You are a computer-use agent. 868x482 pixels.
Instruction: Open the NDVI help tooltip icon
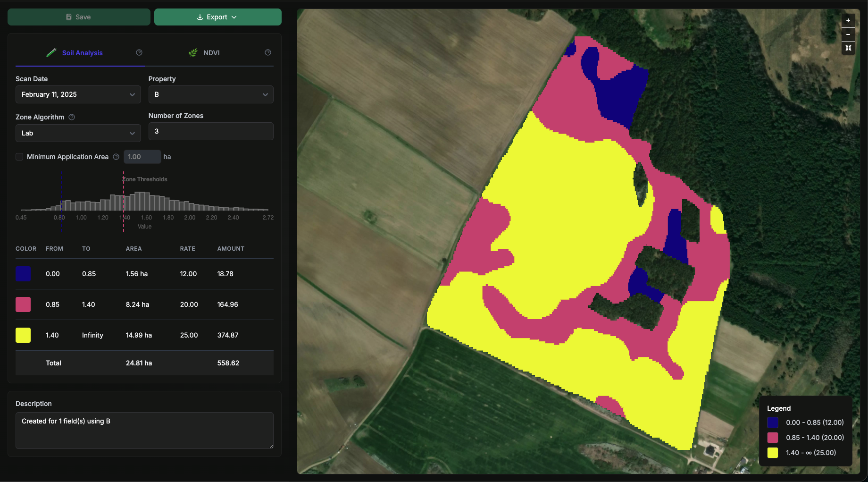(267, 52)
